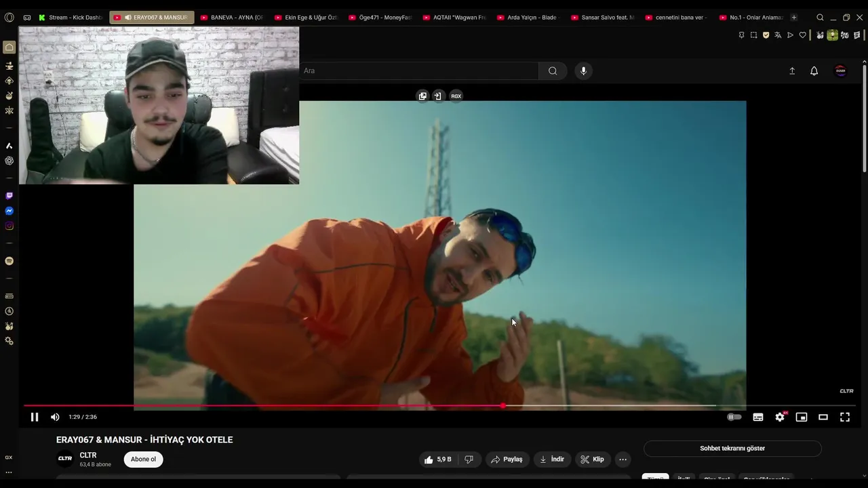Switch to miniplayer mode
This screenshot has height=488, width=868.
[x=802, y=417]
